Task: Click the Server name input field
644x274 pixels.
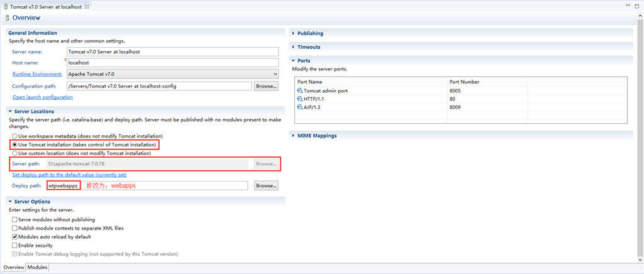Action: coord(172,52)
